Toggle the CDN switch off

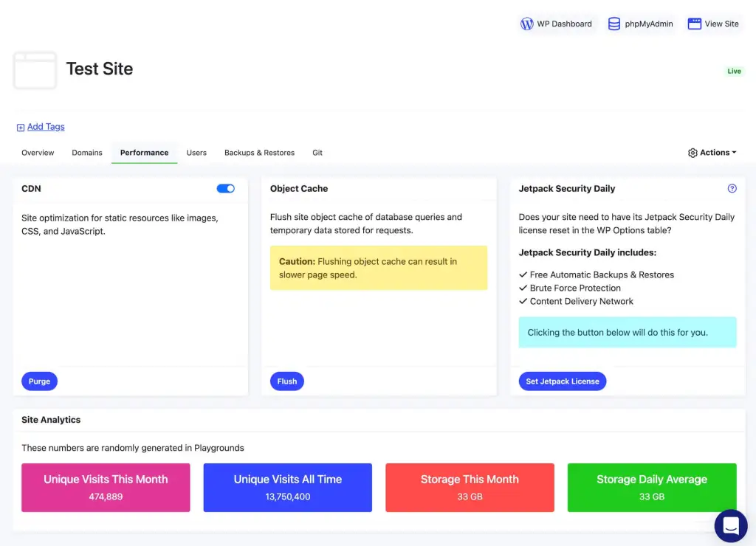coord(226,188)
